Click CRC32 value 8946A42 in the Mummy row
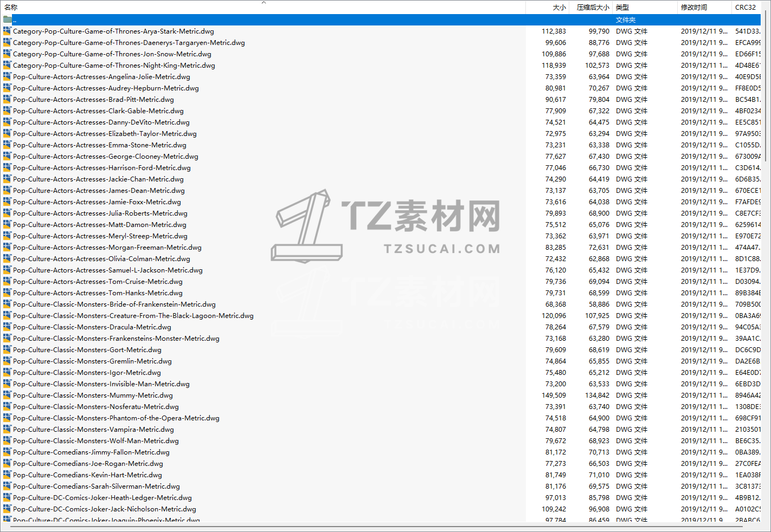Image resolution: width=771 pixels, height=532 pixels. point(748,395)
